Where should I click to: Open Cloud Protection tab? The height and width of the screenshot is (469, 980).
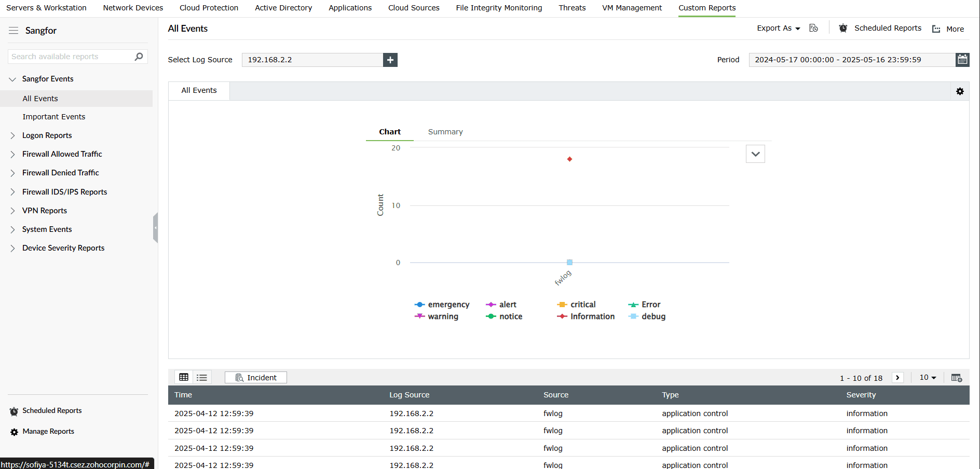(209, 8)
